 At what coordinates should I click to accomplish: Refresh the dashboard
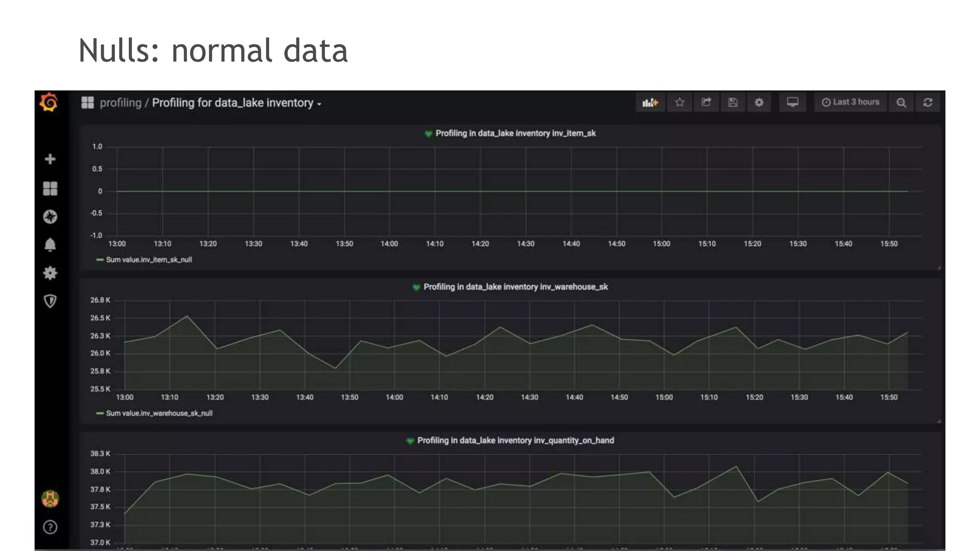[x=927, y=102]
